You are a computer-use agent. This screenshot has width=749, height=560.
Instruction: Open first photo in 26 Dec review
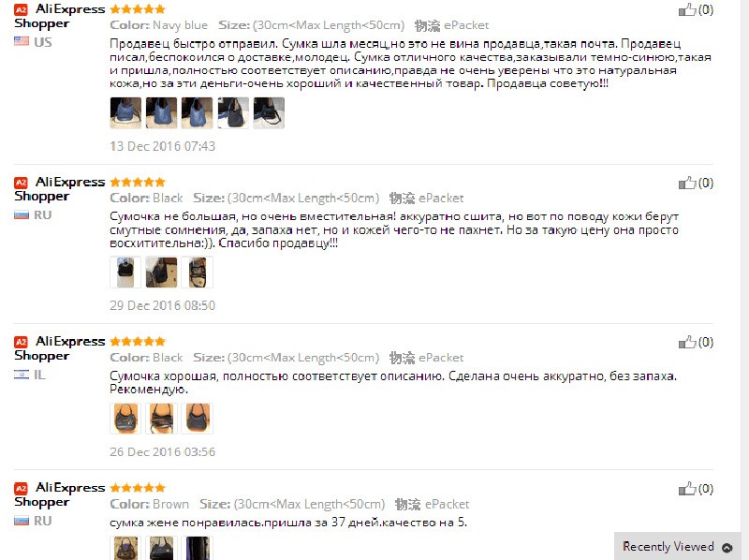click(125, 419)
